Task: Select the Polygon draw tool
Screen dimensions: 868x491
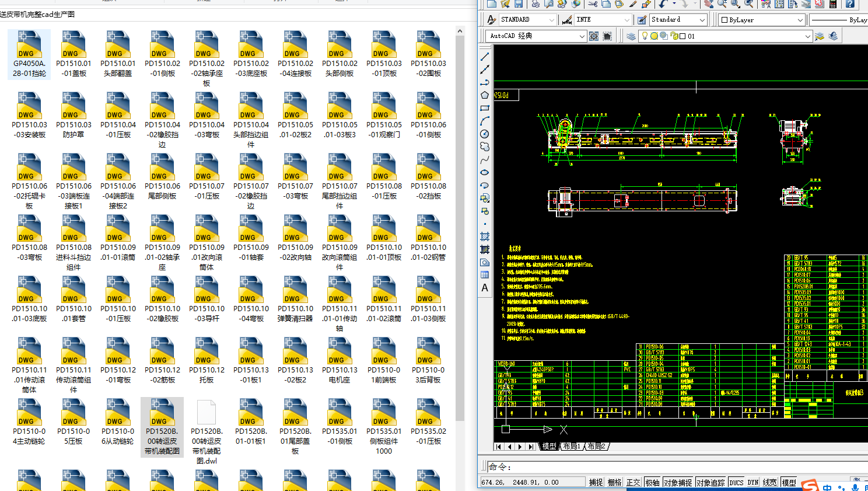Action: point(485,95)
